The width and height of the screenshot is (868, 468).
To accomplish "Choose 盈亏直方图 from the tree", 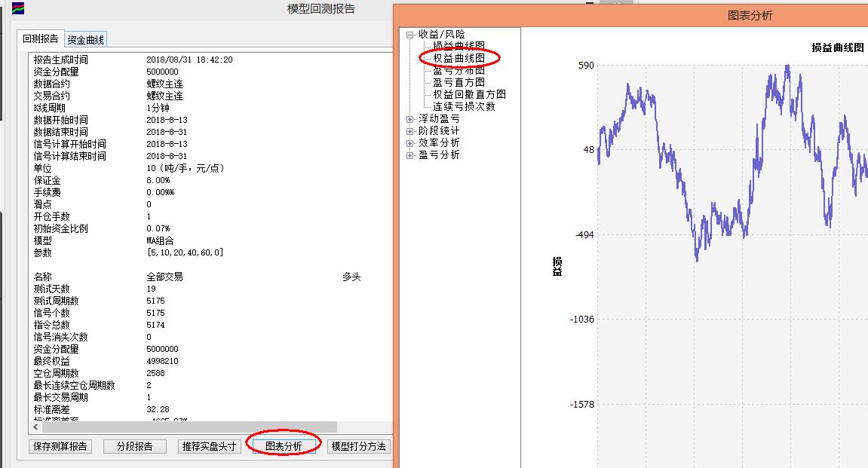I will (x=459, y=83).
